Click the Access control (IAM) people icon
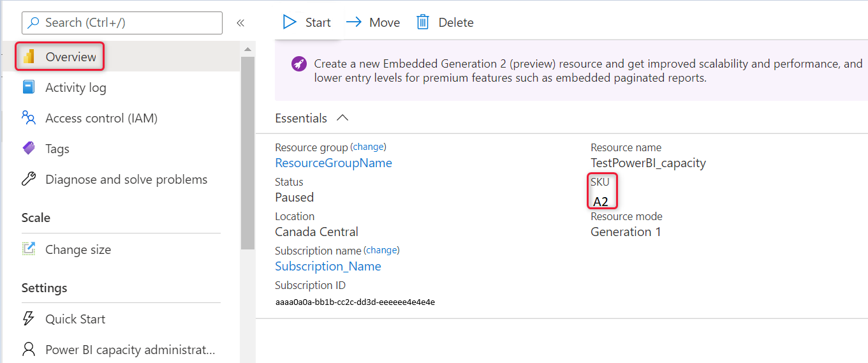Viewport: 868px width, 363px height. pos(29,118)
